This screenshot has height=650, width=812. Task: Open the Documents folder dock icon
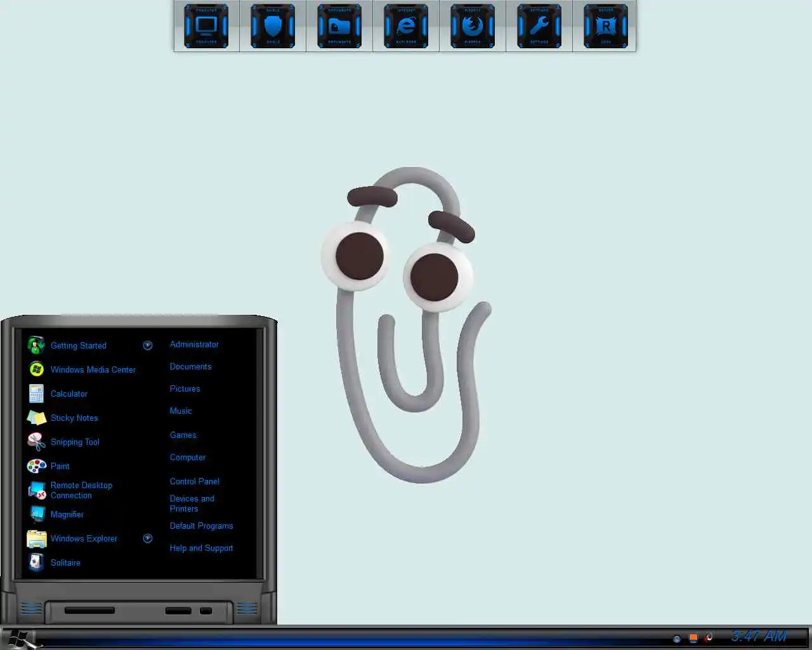[339, 26]
